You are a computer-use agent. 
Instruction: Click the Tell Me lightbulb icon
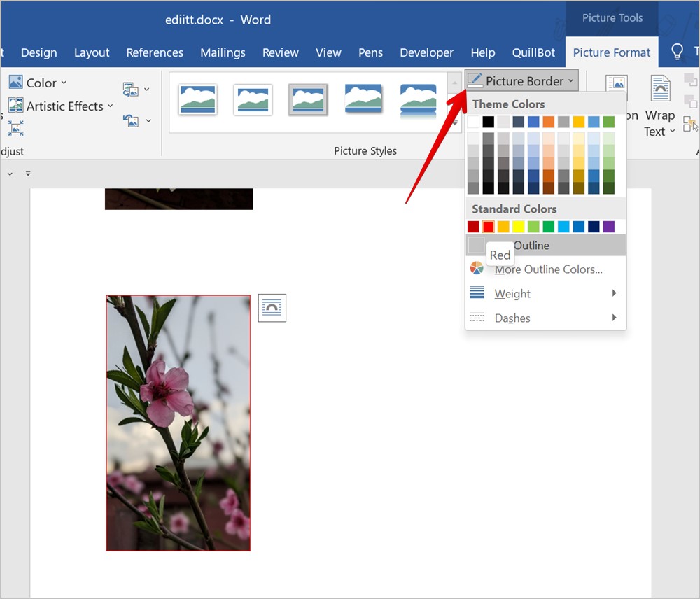pos(677,52)
